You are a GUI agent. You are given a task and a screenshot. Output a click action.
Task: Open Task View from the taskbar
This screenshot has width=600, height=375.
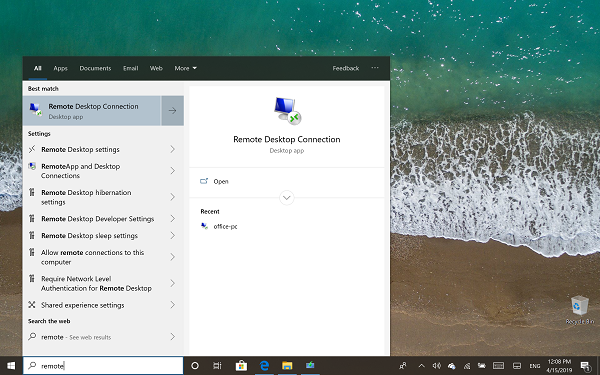pyautogui.click(x=217, y=366)
